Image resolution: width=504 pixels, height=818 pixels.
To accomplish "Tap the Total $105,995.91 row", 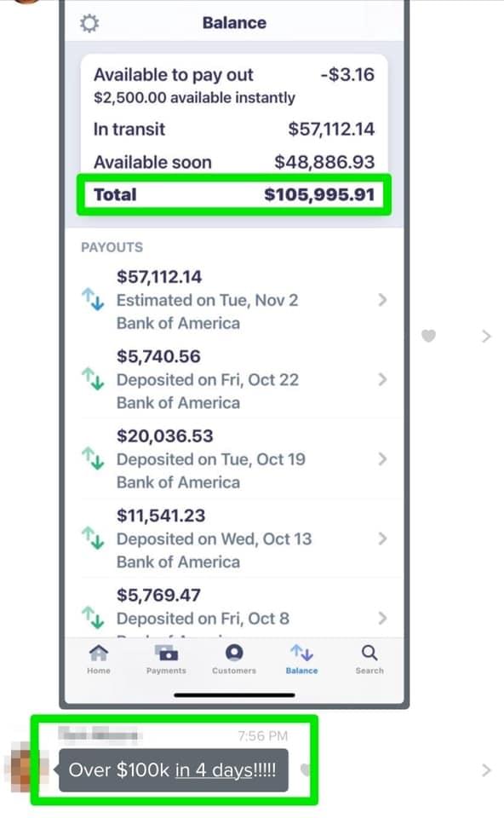I will pos(234,194).
